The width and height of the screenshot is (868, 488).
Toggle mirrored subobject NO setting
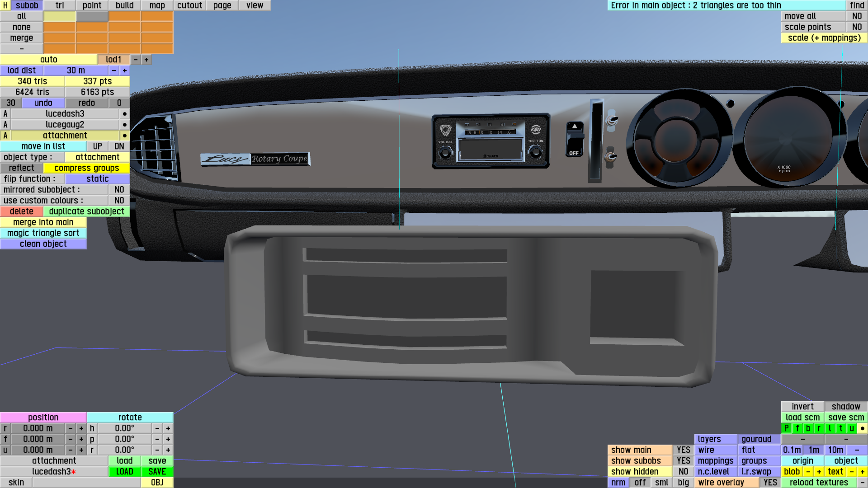coord(119,190)
